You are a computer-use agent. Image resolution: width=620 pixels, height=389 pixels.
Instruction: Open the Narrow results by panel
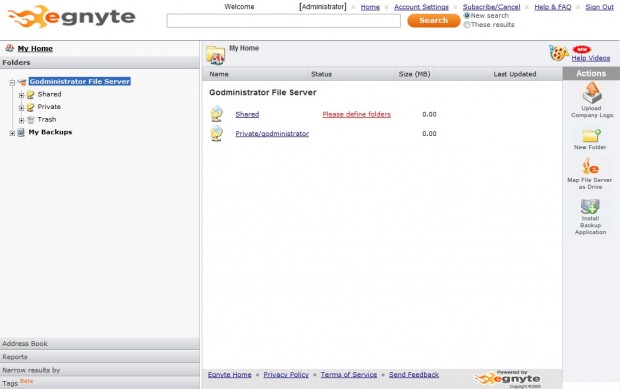100,370
